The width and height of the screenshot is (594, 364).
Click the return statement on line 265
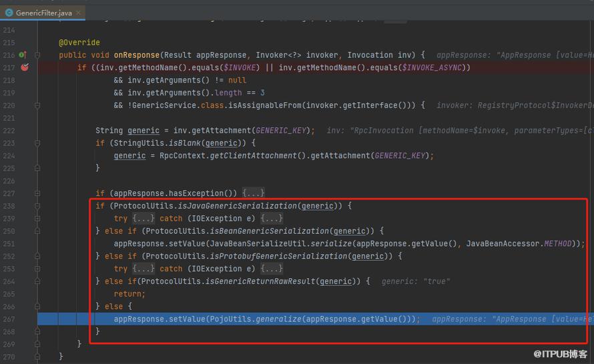(x=129, y=293)
